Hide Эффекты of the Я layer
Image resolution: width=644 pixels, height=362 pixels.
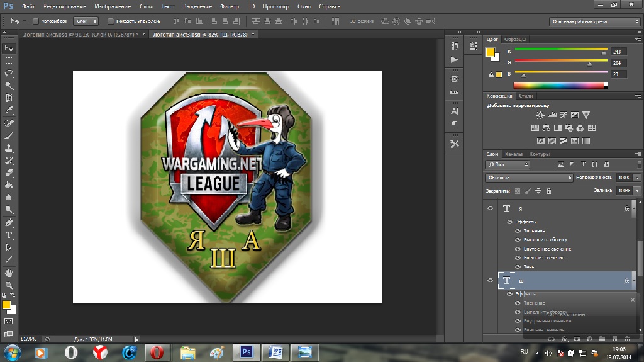click(x=509, y=222)
